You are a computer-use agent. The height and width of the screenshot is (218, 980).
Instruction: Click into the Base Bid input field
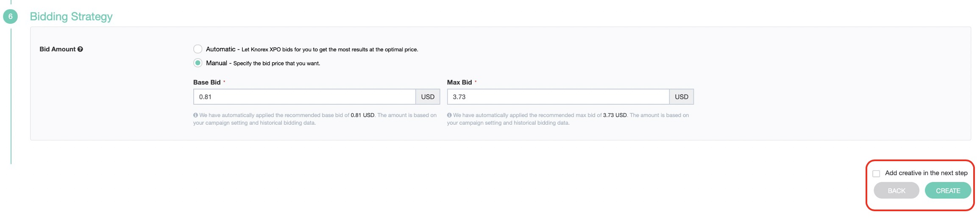304,97
